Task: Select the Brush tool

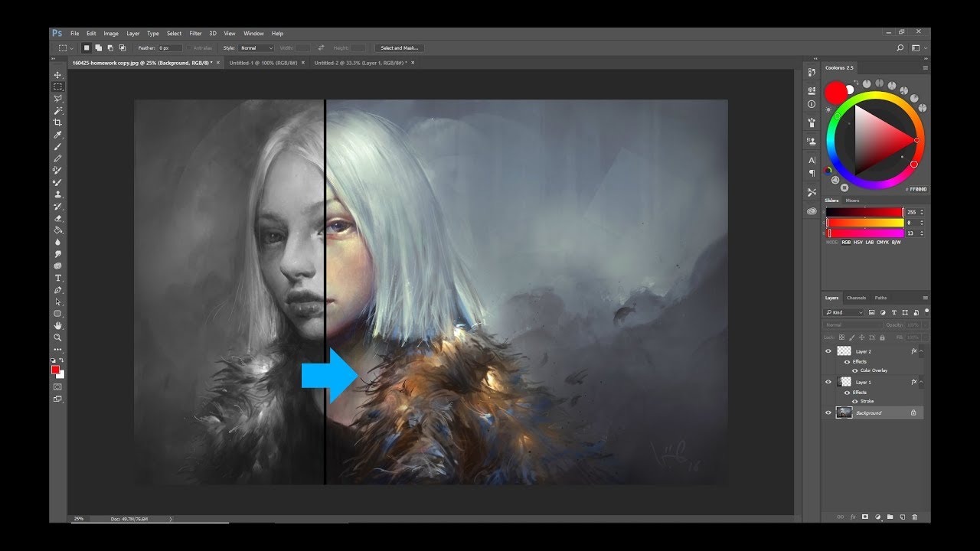Action: coord(57,147)
